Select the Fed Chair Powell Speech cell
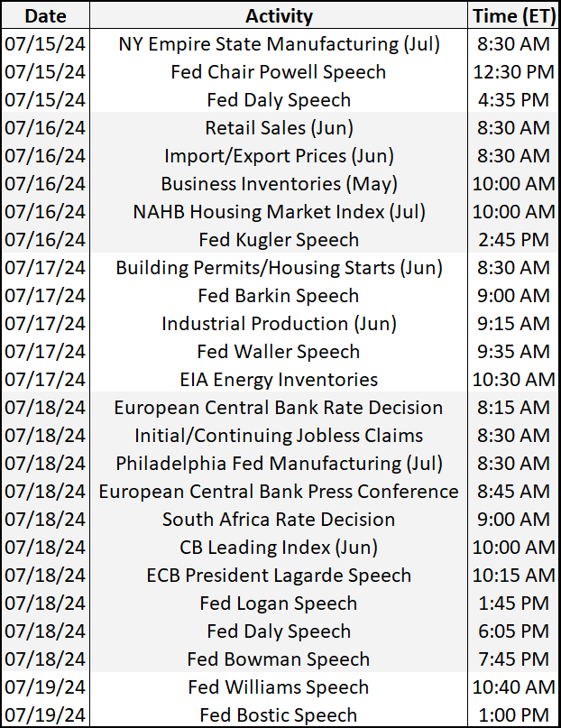The width and height of the screenshot is (561, 728). pyautogui.click(x=279, y=72)
